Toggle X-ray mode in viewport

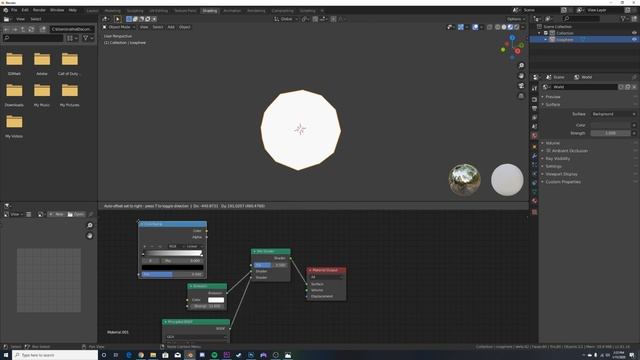(x=489, y=27)
